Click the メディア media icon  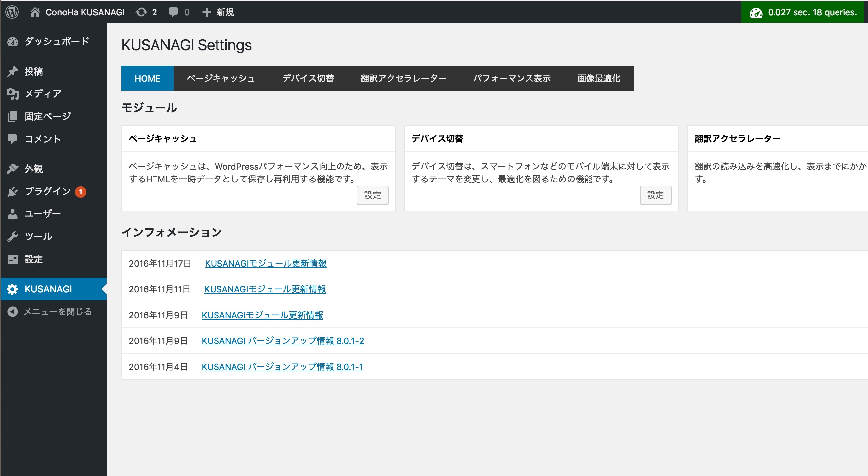[13, 94]
